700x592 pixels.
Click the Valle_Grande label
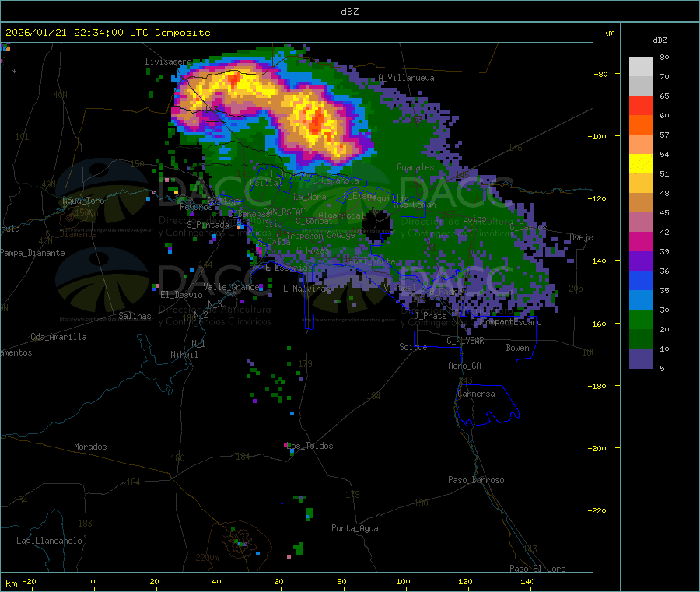pos(231,287)
